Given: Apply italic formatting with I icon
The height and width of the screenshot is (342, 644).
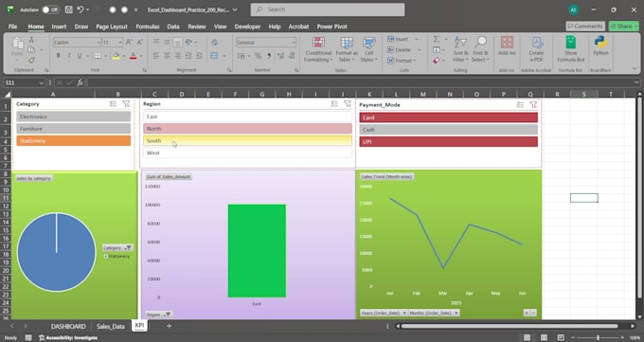Looking at the screenshot, I should click(x=68, y=56).
